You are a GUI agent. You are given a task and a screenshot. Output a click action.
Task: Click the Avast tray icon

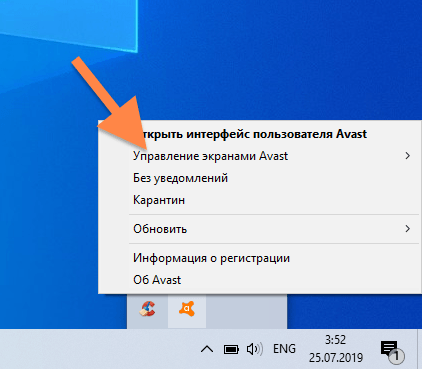[187, 309]
